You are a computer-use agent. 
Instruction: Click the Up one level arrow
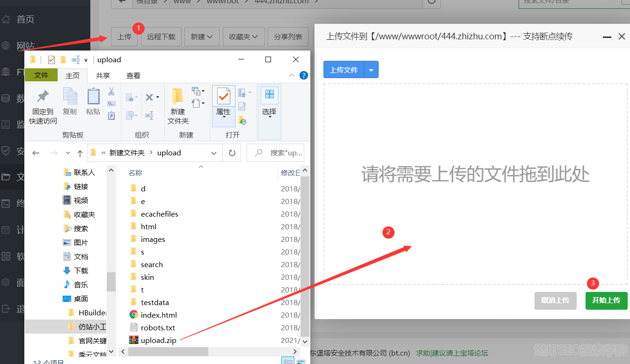[x=80, y=153]
